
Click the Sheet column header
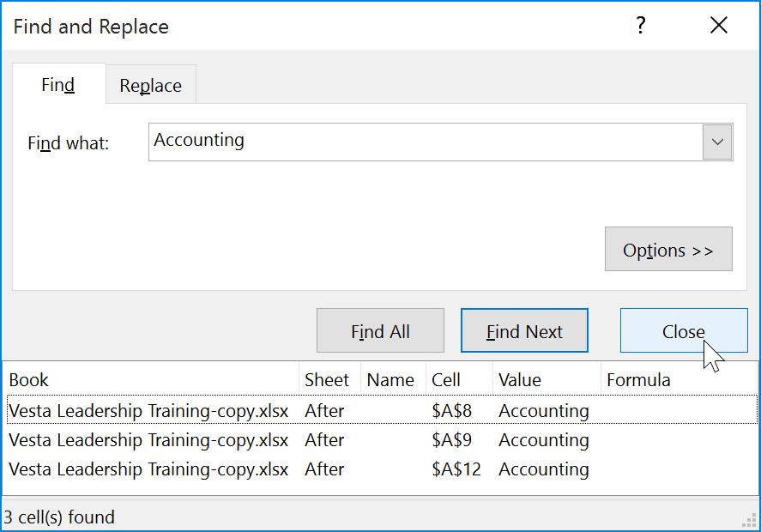(x=325, y=379)
